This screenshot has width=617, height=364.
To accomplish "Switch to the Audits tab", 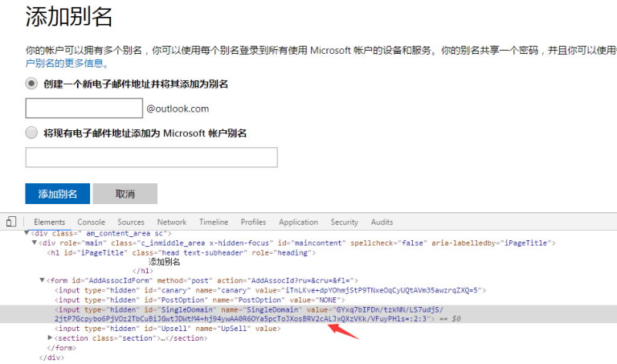I will (x=382, y=222).
